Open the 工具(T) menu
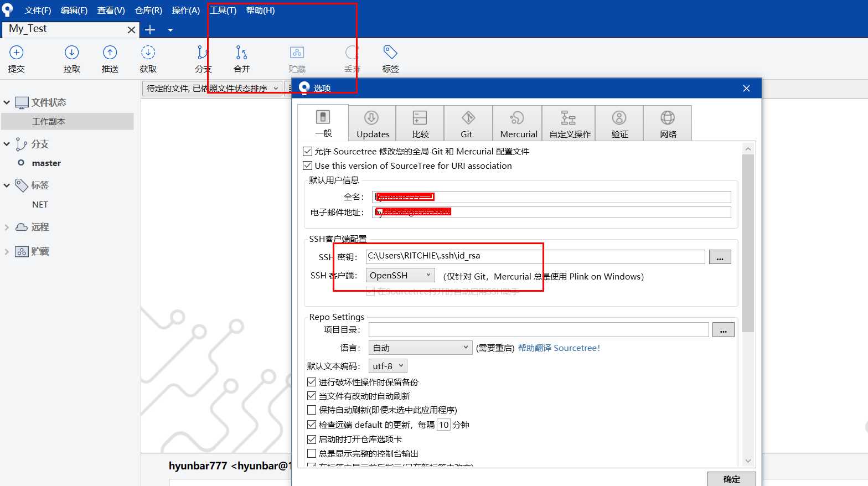The image size is (868, 486). pos(223,11)
